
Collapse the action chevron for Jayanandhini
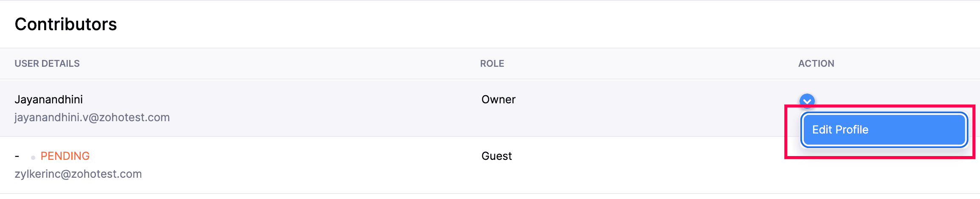pyautogui.click(x=807, y=101)
